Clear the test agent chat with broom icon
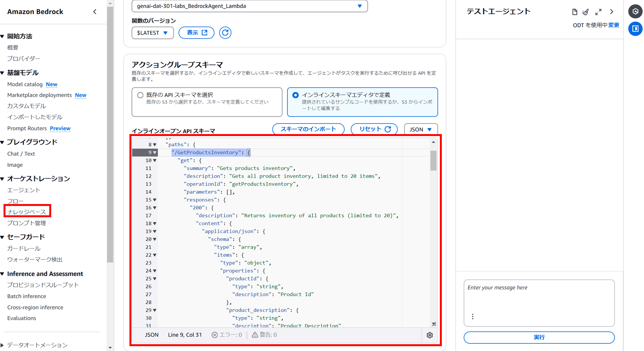The image size is (644, 351). click(586, 12)
